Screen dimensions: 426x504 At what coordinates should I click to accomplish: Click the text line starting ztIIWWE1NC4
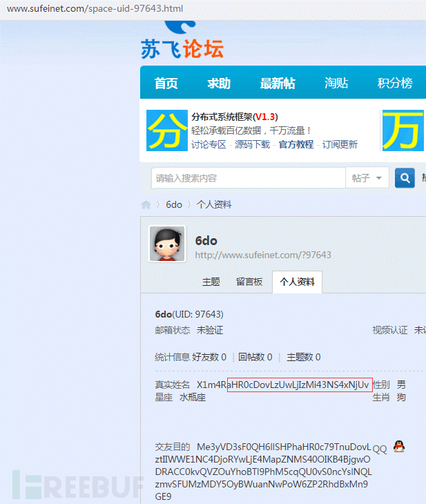click(262, 459)
